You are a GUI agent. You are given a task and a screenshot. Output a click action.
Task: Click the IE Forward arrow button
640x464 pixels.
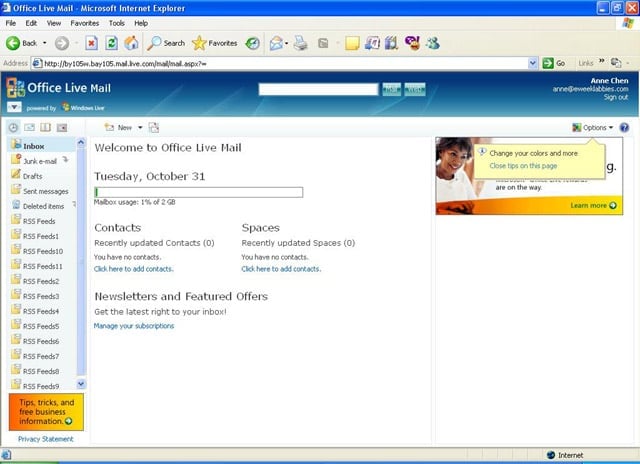(62, 43)
